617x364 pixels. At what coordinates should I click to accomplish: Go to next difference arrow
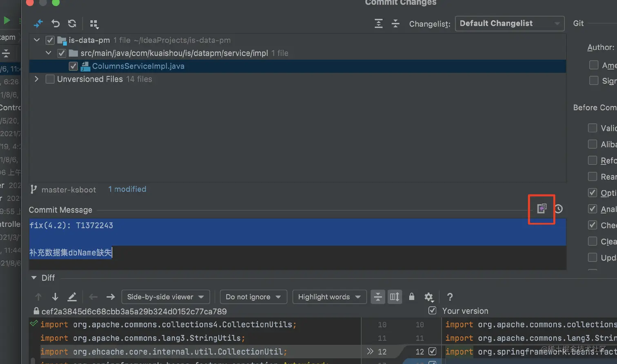click(x=55, y=297)
